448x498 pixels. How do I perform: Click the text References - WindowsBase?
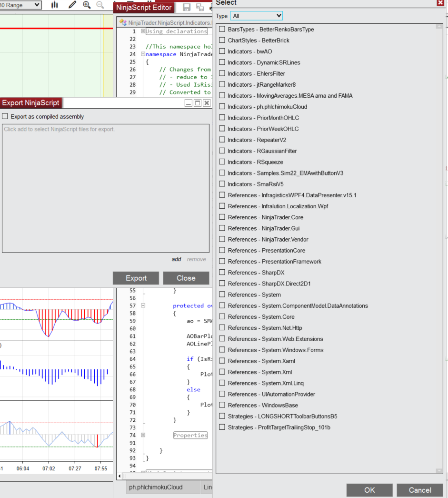click(263, 405)
